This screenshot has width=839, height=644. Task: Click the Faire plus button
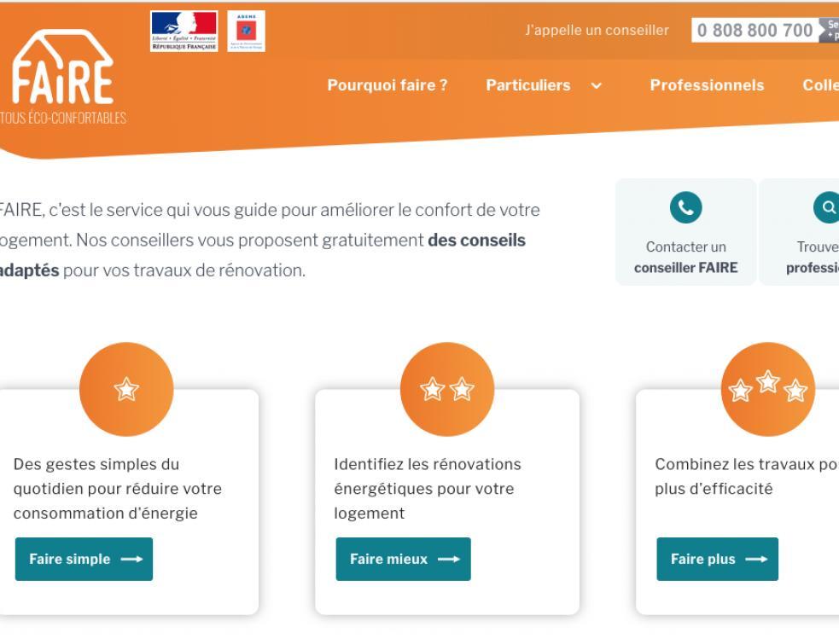click(718, 559)
